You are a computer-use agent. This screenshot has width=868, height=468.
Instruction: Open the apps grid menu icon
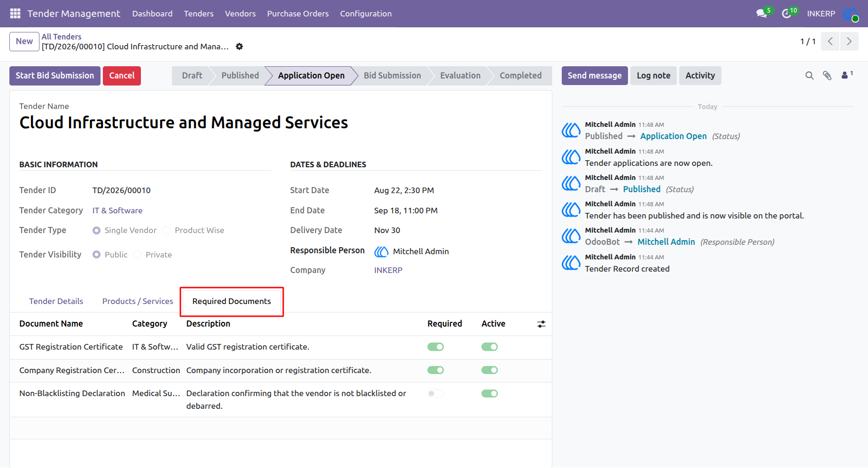tap(15, 14)
